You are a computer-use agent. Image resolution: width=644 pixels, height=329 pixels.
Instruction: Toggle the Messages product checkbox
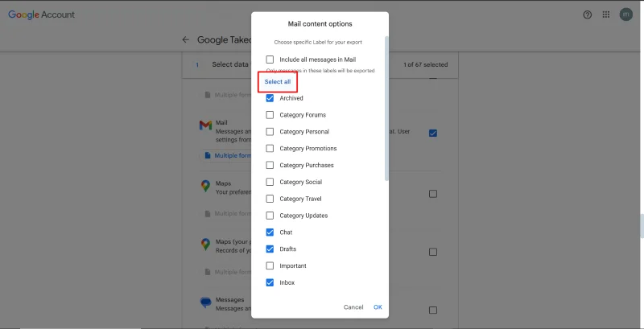click(x=433, y=310)
